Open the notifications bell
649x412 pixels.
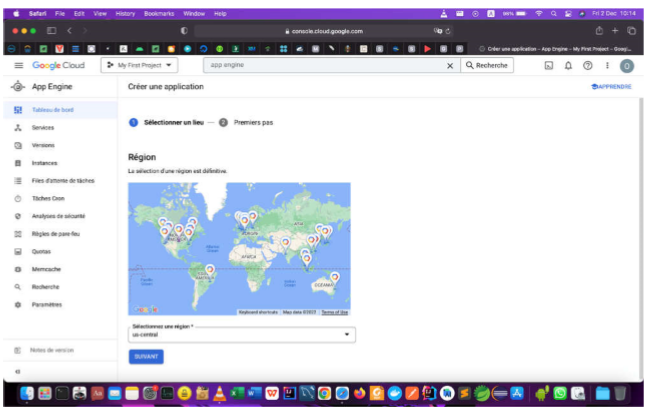click(568, 65)
